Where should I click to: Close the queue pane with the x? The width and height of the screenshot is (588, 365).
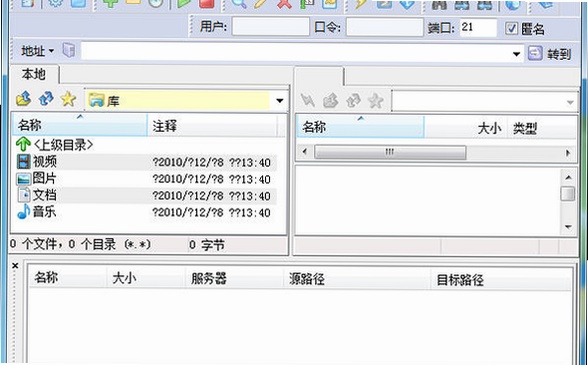point(15,266)
